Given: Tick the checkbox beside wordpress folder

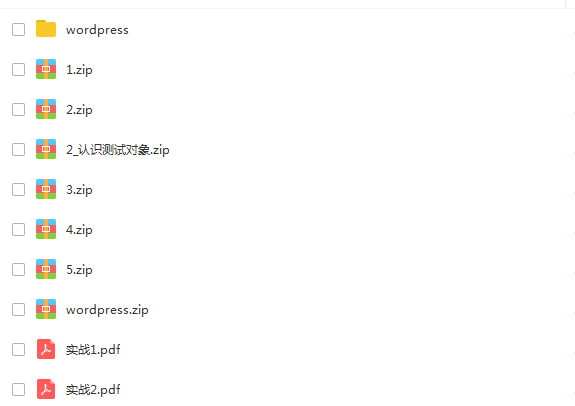Looking at the screenshot, I should [18, 30].
